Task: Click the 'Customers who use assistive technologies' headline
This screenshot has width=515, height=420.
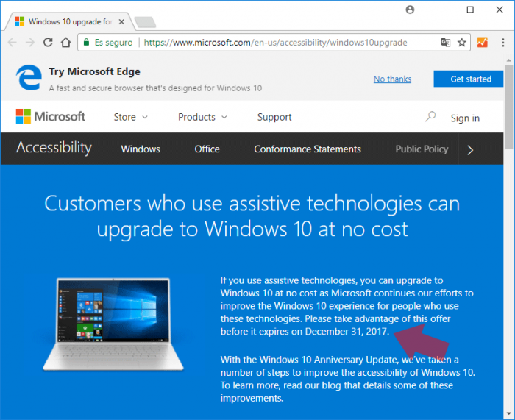Action: click(x=252, y=216)
